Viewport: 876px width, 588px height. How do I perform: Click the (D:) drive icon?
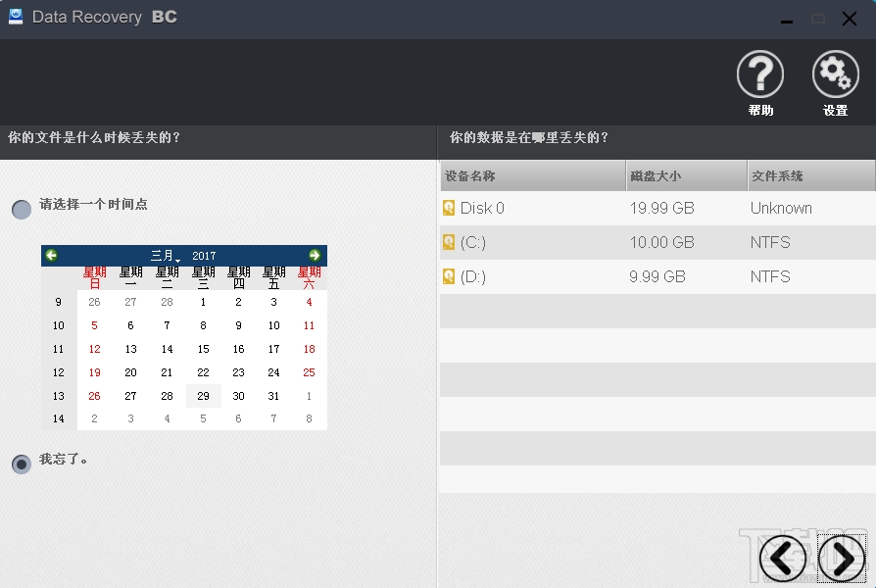pos(449,276)
